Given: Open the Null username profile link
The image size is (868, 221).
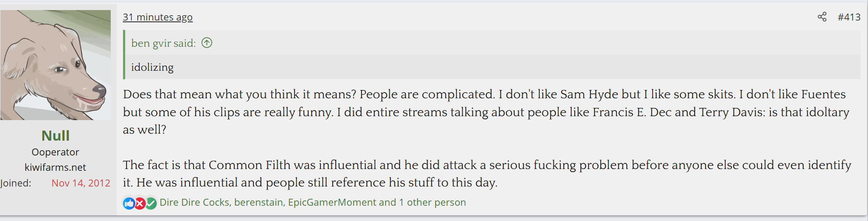Looking at the screenshot, I should 56,136.
